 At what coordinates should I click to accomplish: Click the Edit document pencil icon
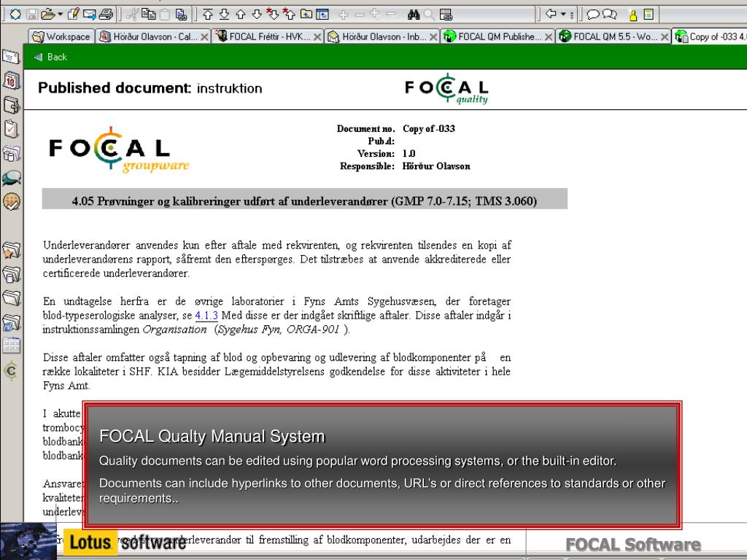coord(73,15)
